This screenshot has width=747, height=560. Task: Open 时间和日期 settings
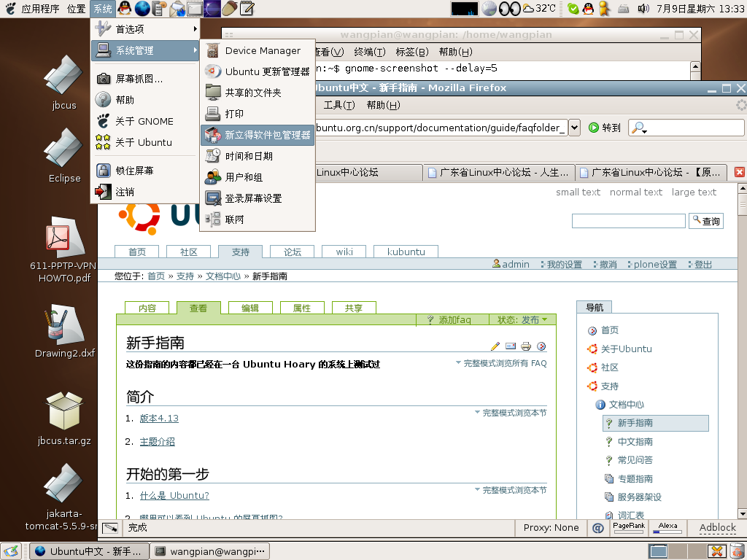tap(258, 156)
